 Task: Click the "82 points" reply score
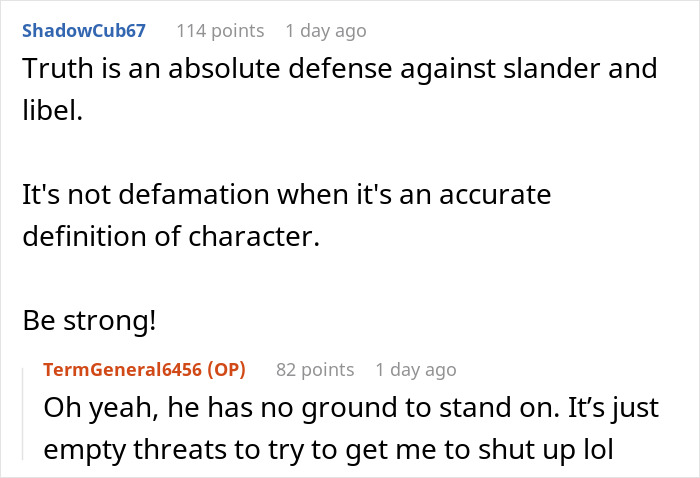pyautogui.click(x=315, y=370)
